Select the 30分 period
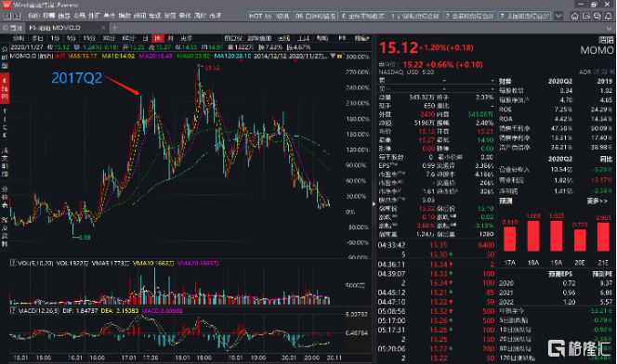The width and height of the screenshot is (617, 364). 109,38
